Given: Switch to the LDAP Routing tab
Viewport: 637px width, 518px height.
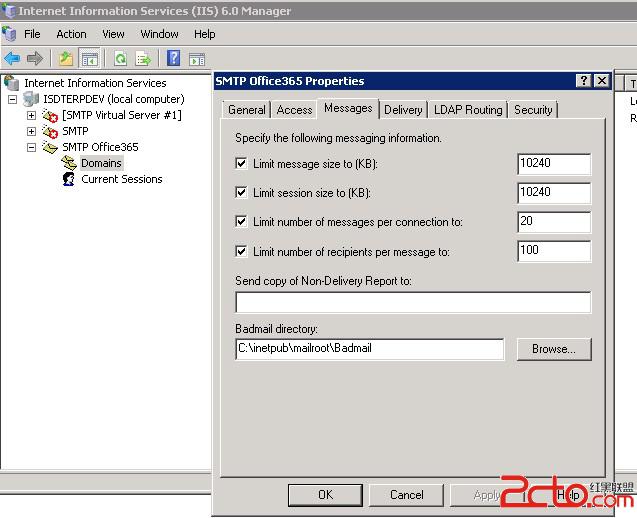Looking at the screenshot, I should (468, 110).
